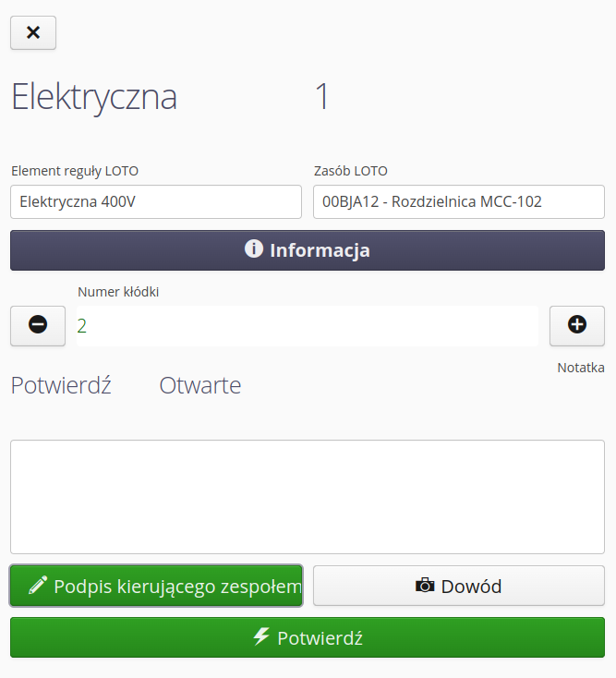Viewport: 616px width, 678px height.
Task: Click the circled info icon
Action: coord(254,249)
